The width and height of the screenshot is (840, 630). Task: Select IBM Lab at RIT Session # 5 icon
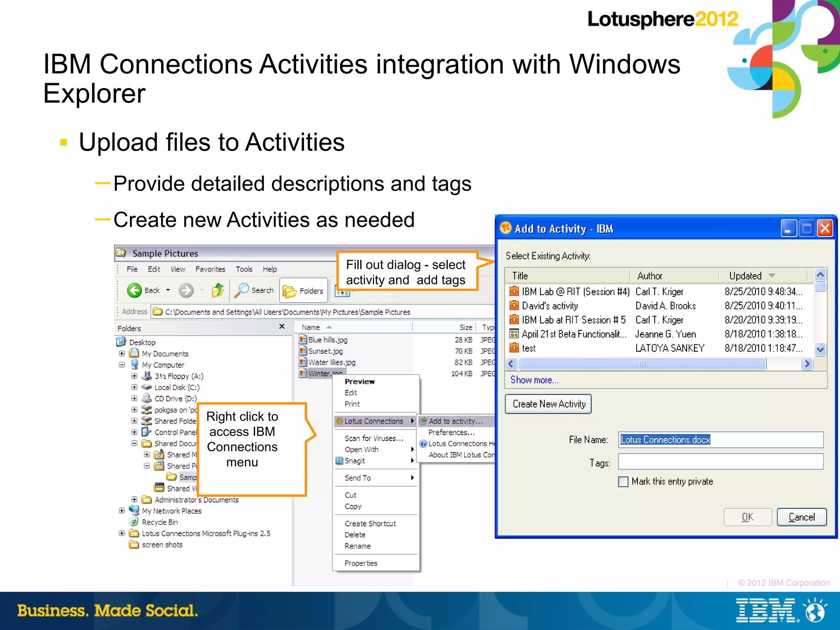click(x=514, y=319)
